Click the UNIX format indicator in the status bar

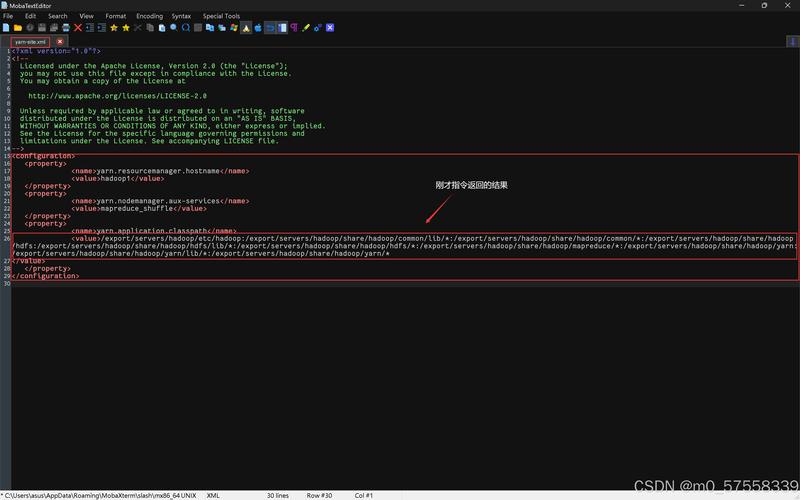coord(189,495)
